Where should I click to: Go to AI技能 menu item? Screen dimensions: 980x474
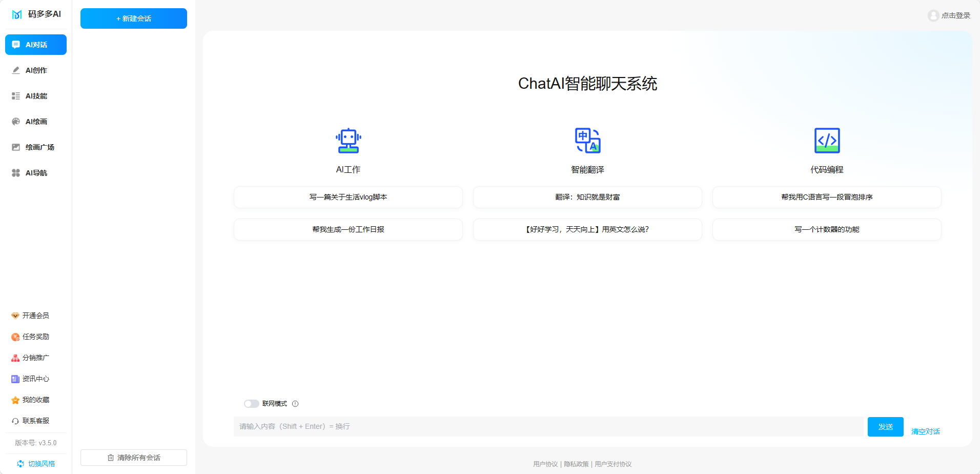tap(36, 96)
